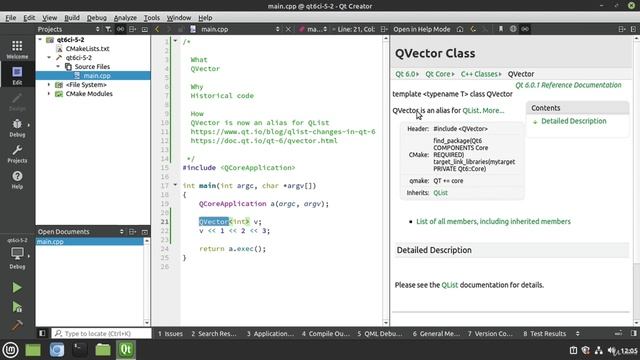Open help page in external browser

pos(513,29)
